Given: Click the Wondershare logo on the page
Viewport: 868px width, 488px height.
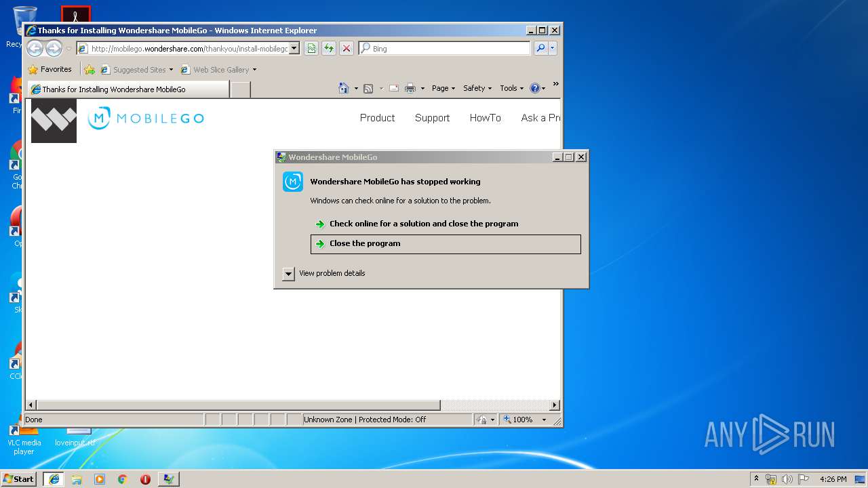Looking at the screenshot, I should pos(54,121).
